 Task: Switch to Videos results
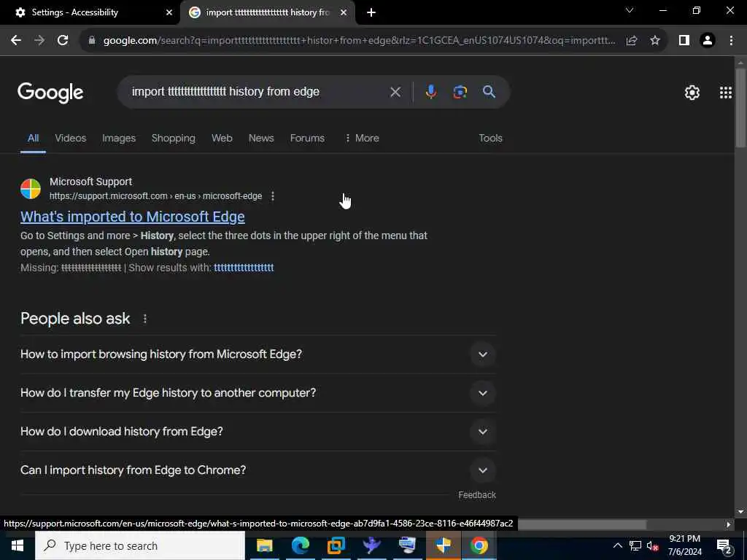tap(71, 138)
